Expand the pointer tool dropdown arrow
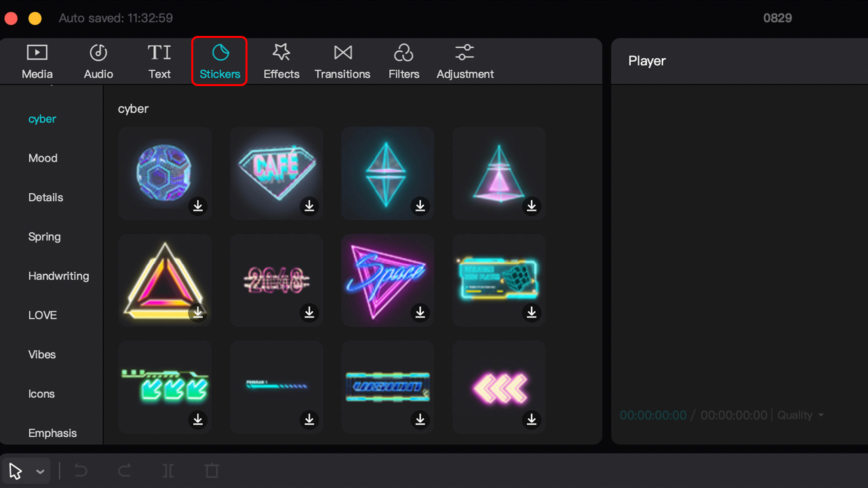868x488 pixels. coord(40,472)
